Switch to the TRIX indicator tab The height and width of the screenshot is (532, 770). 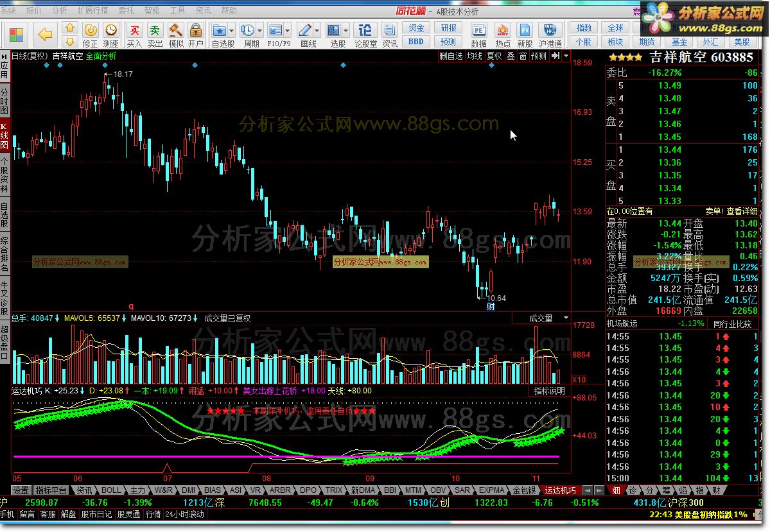[334, 490]
